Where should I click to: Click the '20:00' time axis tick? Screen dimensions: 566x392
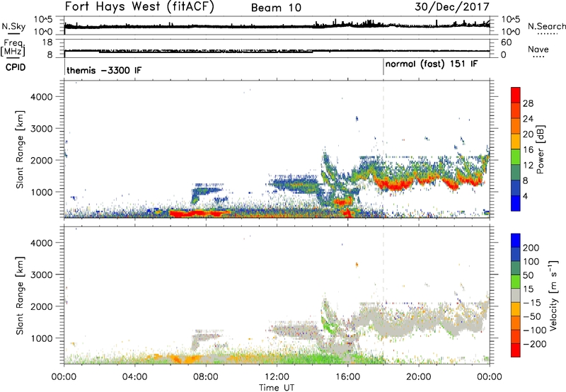(418, 377)
